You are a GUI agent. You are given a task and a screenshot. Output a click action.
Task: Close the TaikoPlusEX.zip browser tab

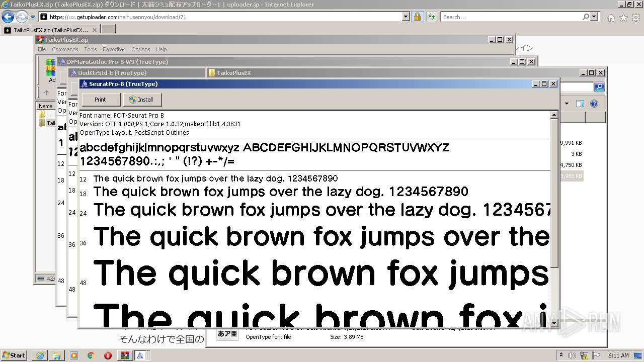point(94,30)
